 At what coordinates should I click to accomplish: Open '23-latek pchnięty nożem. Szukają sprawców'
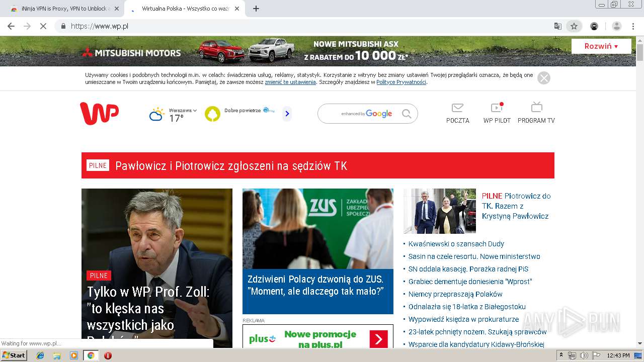pyautogui.click(x=477, y=332)
